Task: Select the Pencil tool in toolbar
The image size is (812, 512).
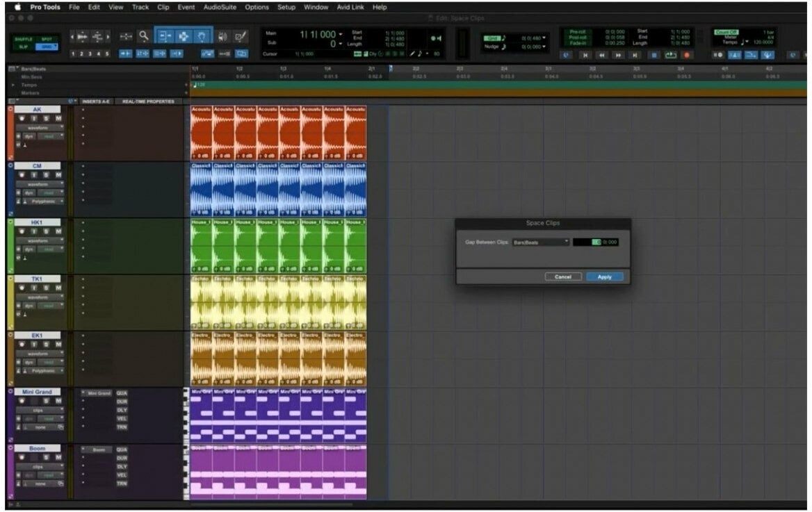Action: coord(241,37)
